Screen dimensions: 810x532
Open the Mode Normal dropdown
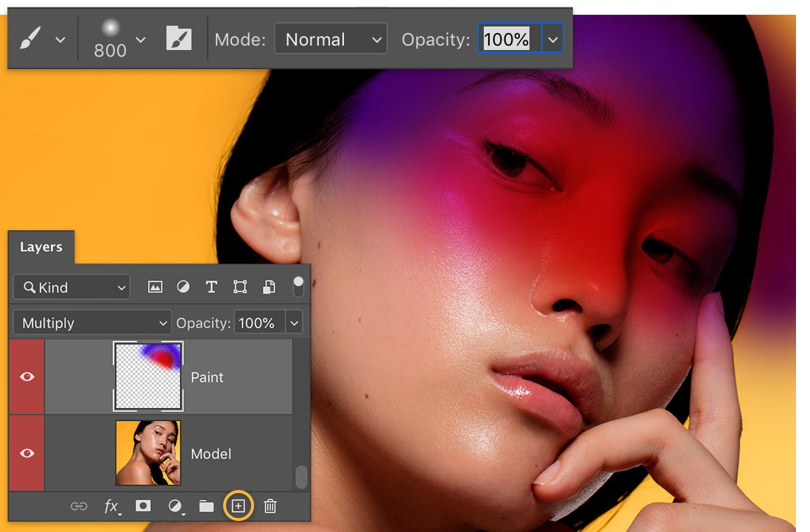point(331,39)
